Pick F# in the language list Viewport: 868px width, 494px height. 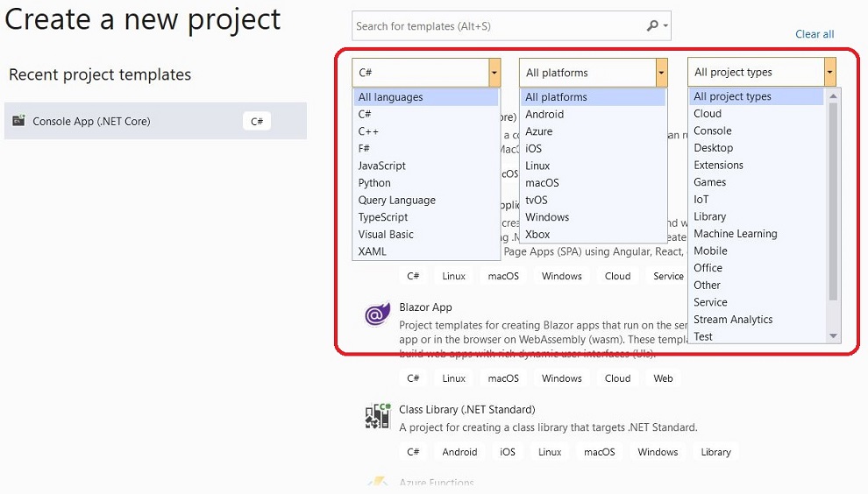coord(426,148)
